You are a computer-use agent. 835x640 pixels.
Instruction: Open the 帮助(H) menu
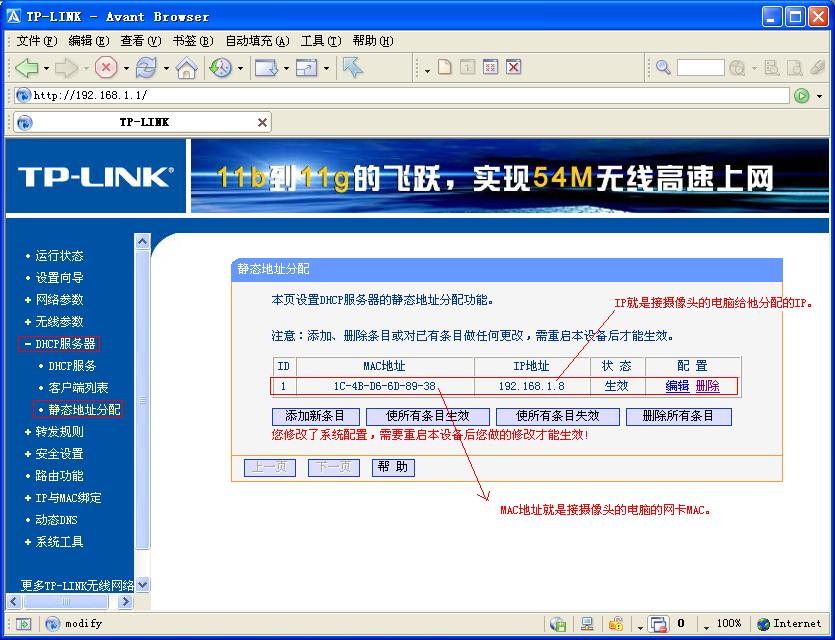click(373, 41)
